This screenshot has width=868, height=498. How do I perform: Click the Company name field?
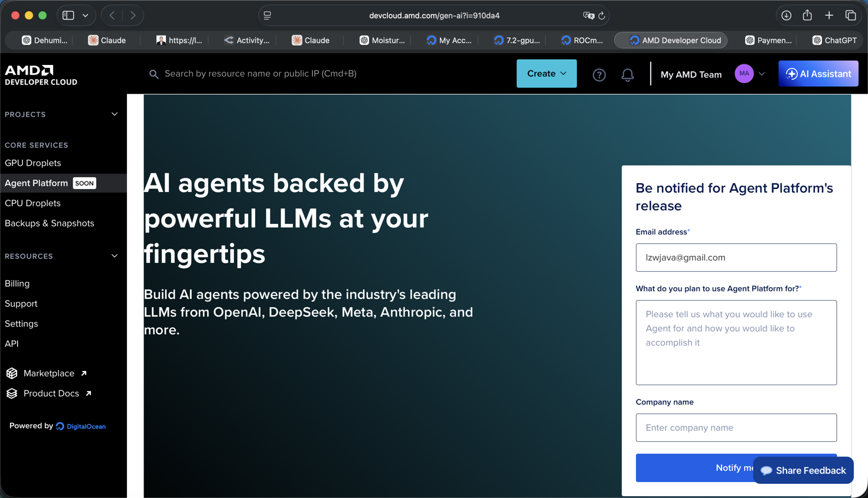[x=736, y=428]
